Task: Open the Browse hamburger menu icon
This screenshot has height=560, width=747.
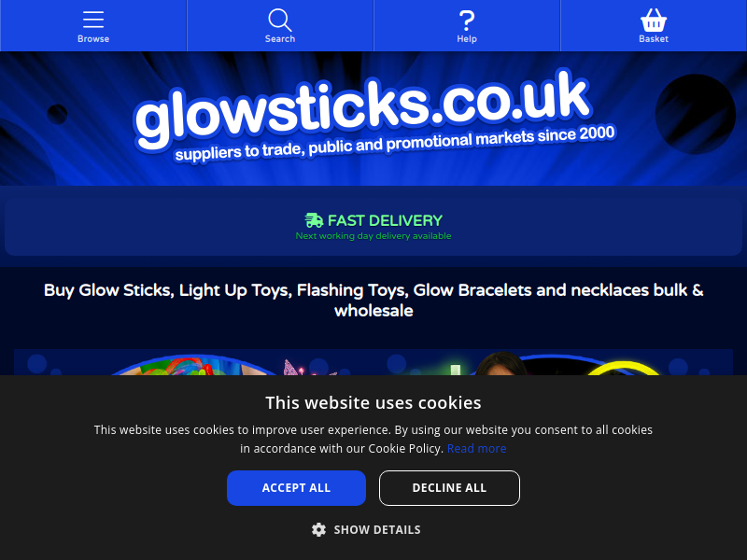Action: [93, 20]
